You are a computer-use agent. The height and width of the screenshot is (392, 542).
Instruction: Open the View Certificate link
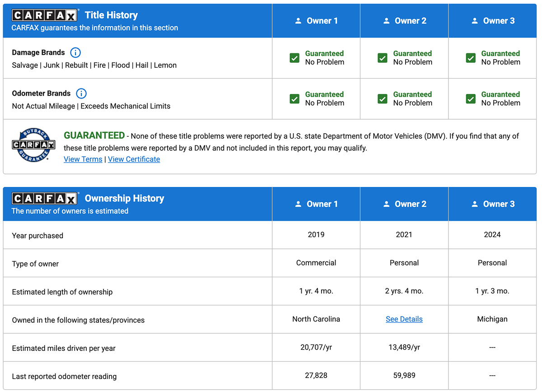[134, 159]
